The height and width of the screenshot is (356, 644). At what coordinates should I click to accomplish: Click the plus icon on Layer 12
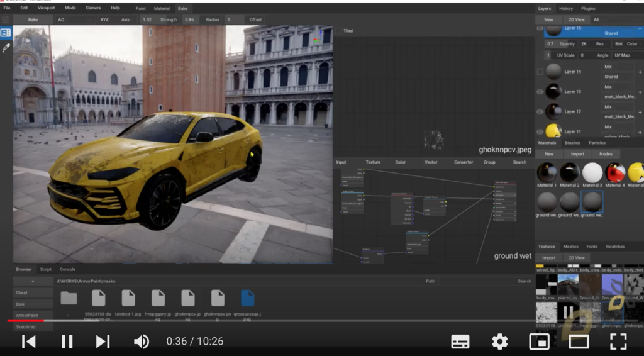click(640, 112)
